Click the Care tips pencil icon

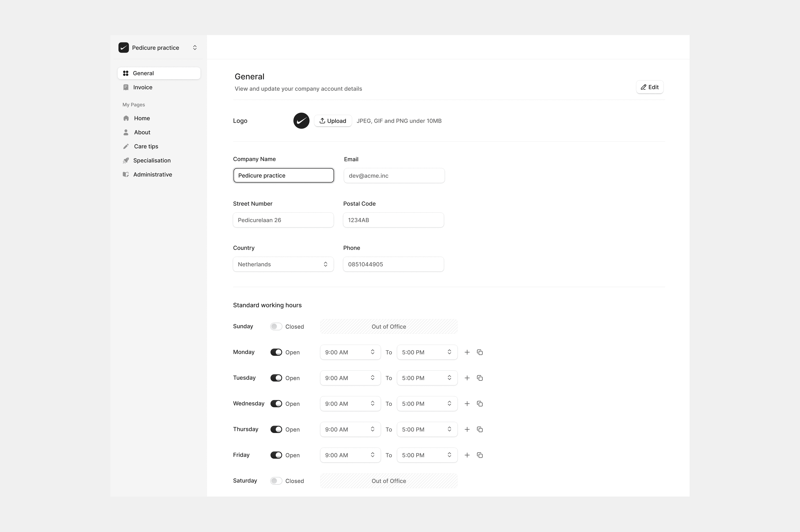[126, 146]
